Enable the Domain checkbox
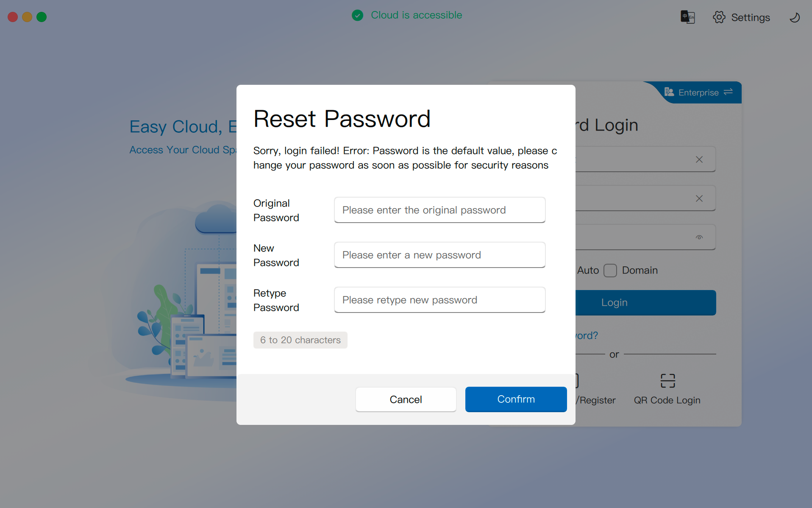The height and width of the screenshot is (508, 812). pyautogui.click(x=610, y=271)
